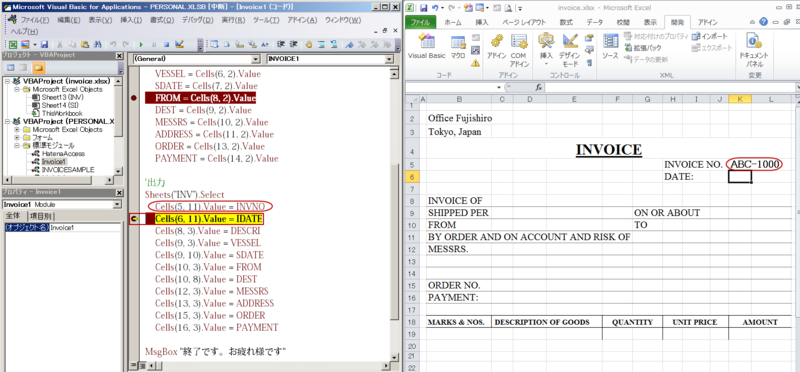Click インポート button in XML group
The image size is (800, 372).
[x=710, y=36]
